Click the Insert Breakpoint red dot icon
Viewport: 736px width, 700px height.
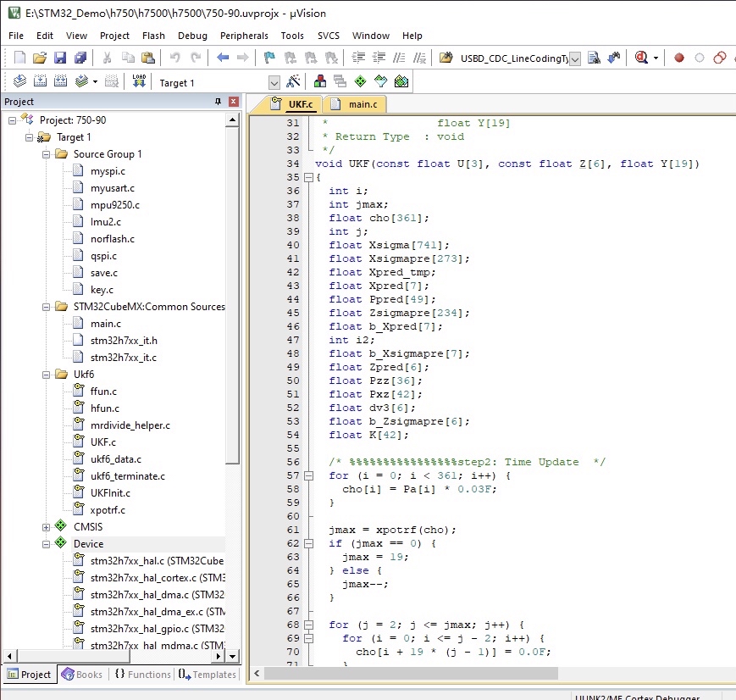[678, 58]
